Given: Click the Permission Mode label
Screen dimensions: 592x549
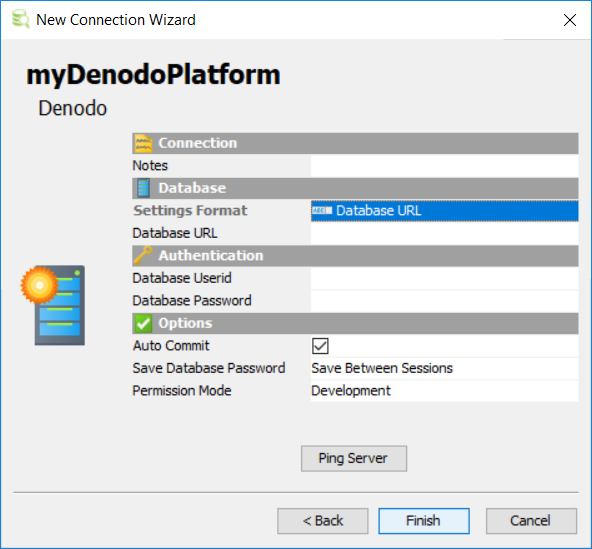Looking at the screenshot, I should [x=182, y=391].
